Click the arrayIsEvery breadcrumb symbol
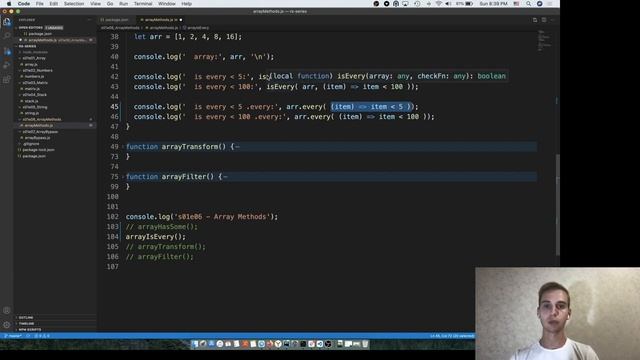 196,28
